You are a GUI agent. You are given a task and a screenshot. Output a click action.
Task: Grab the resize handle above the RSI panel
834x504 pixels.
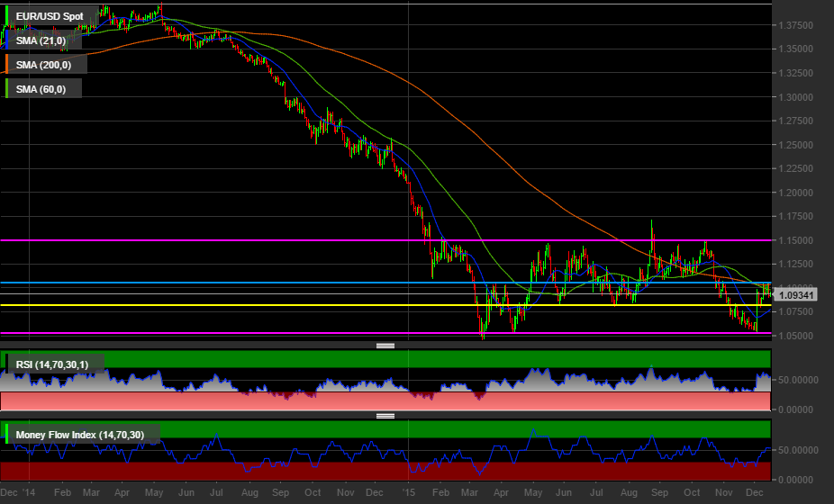385,346
